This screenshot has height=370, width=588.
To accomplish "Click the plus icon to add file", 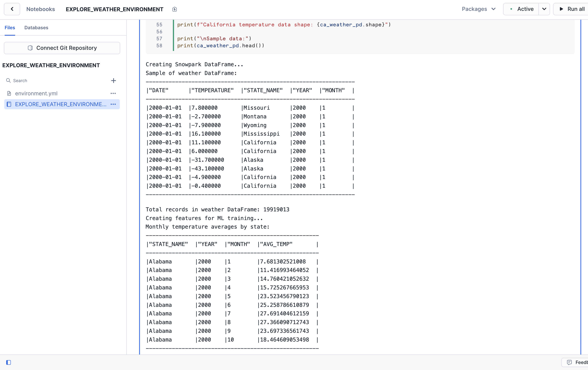I will 113,81.
